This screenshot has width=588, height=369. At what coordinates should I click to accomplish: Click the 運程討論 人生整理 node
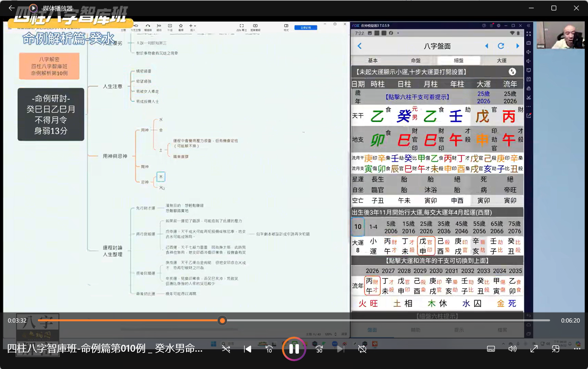coord(113,251)
